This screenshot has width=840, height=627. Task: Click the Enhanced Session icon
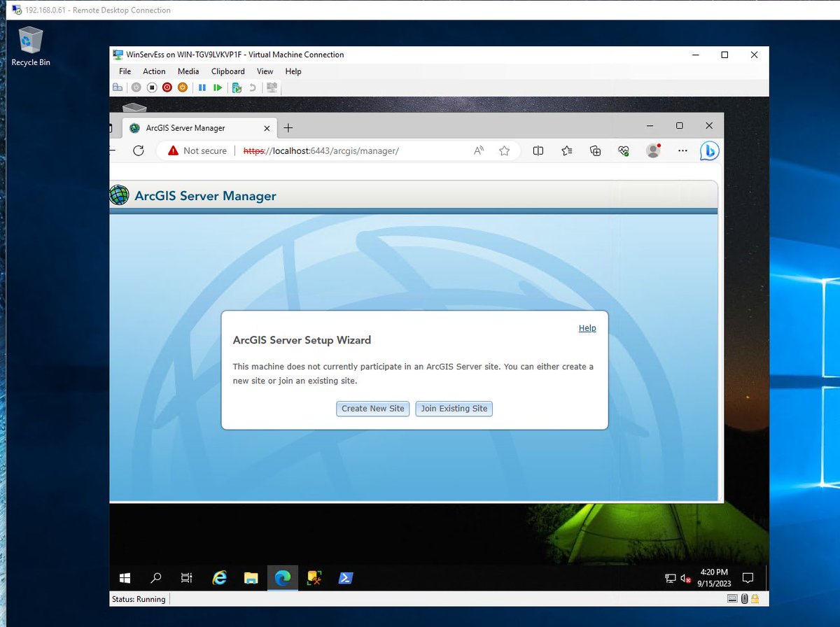[272, 87]
